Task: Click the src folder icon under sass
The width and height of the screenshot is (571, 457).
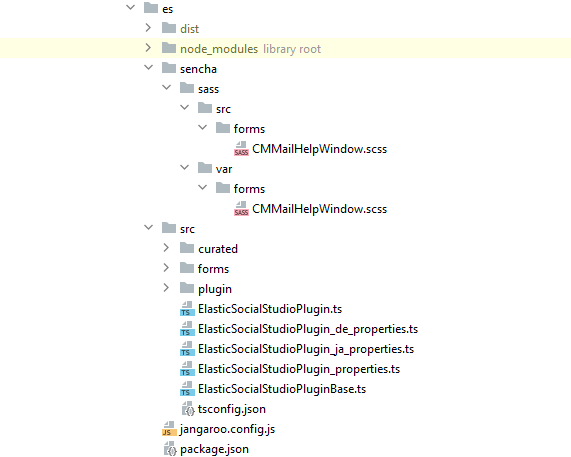Action: click(x=205, y=108)
